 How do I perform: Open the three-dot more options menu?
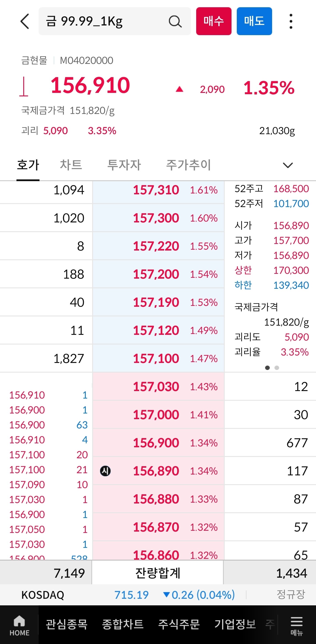[x=291, y=21]
